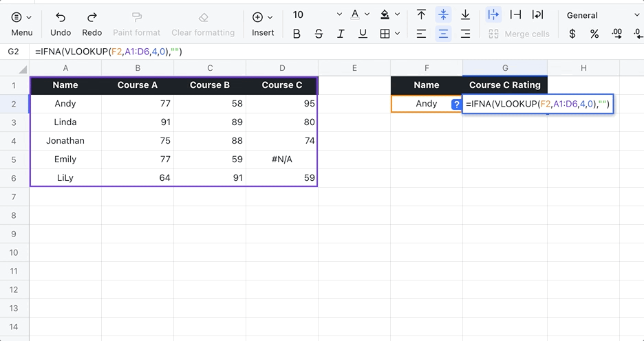Open the main Menu

(21, 23)
